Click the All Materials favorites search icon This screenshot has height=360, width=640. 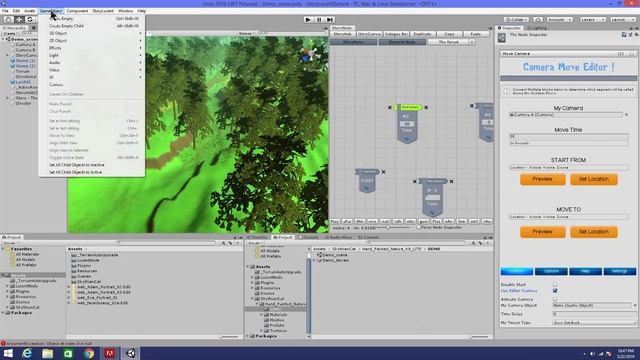pyautogui.click(x=13, y=254)
